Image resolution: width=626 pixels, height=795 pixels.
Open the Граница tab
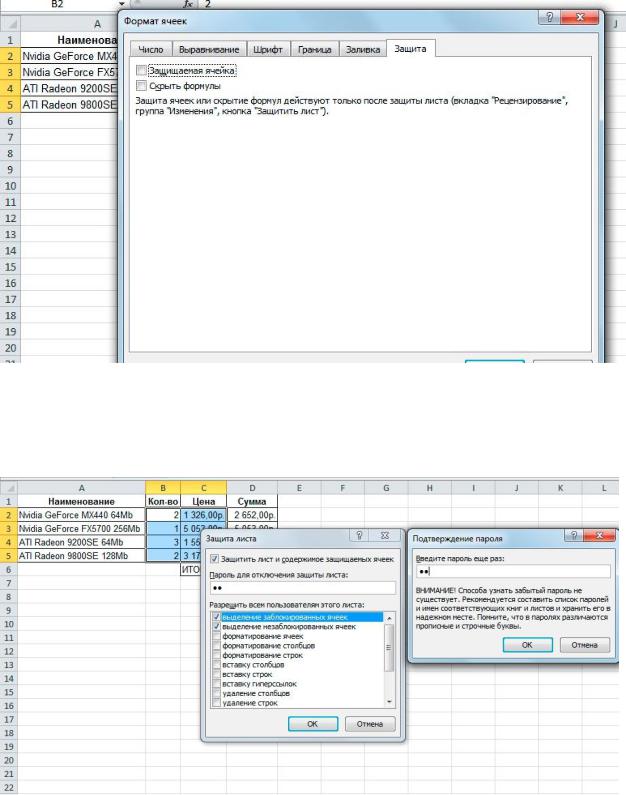314,49
